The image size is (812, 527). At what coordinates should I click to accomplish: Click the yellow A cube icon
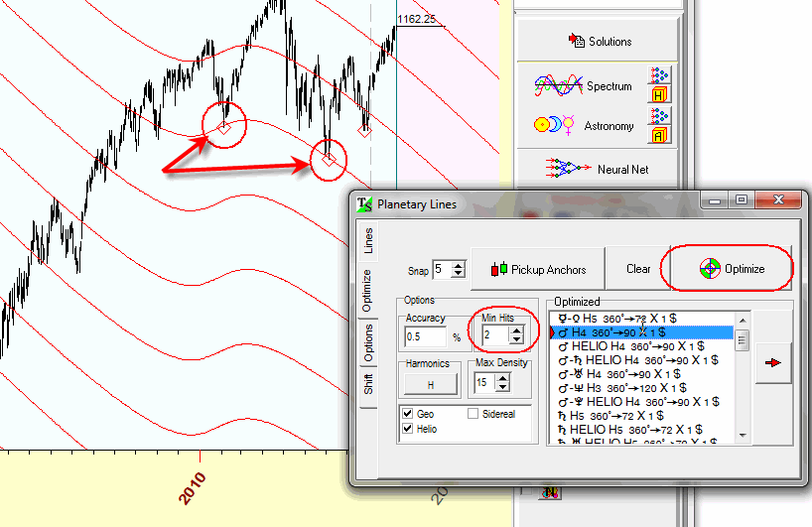tap(659, 135)
